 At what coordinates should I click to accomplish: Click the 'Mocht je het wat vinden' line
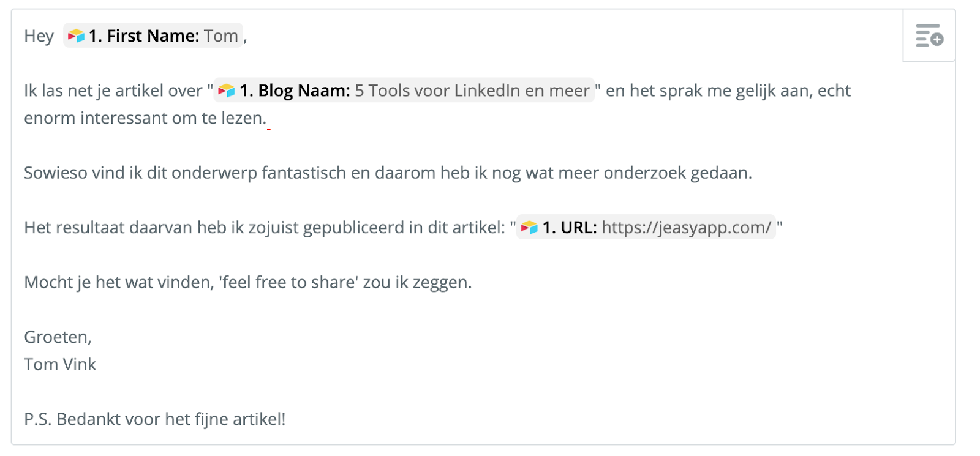(248, 282)
